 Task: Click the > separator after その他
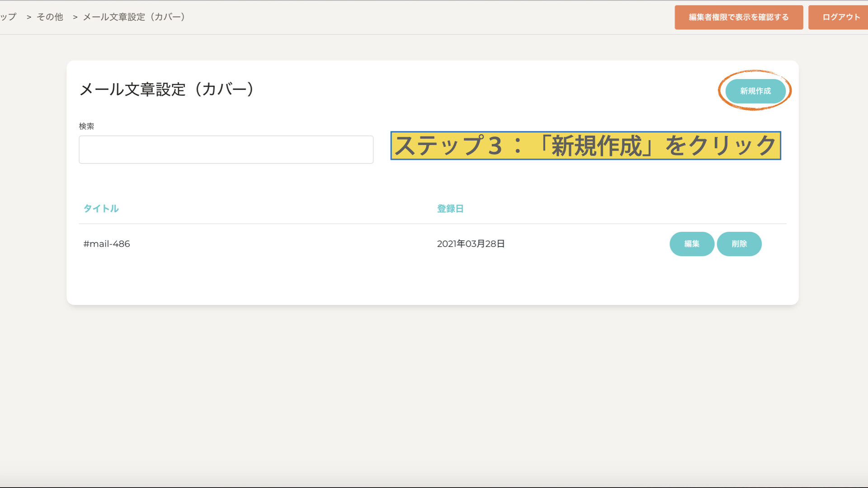75,17
